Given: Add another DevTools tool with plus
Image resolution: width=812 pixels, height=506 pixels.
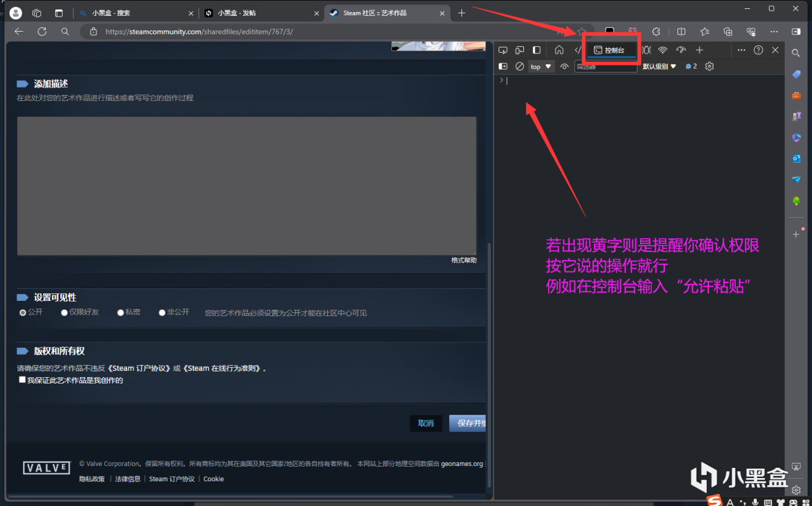Looking at the screenshot, I should tap(699, 50).
